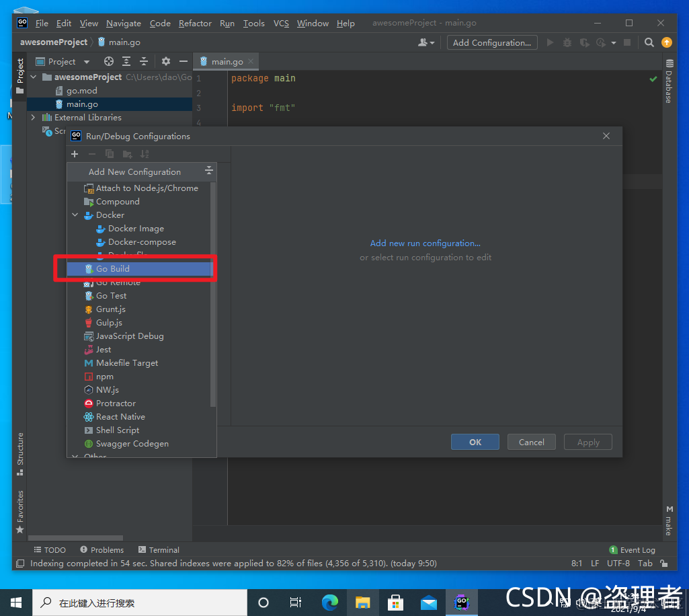Viewport: 689px width, 616px height.
Task: Click the Add Configuration button in toolbar
Action: 492,42
